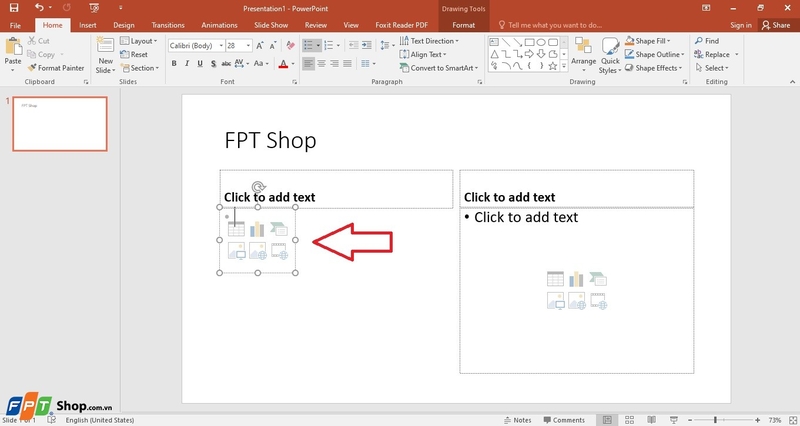This screenshot has height=426, width=800.
Task: Open the Shape Outline dropdown
Action: click(x=655, y=54)
